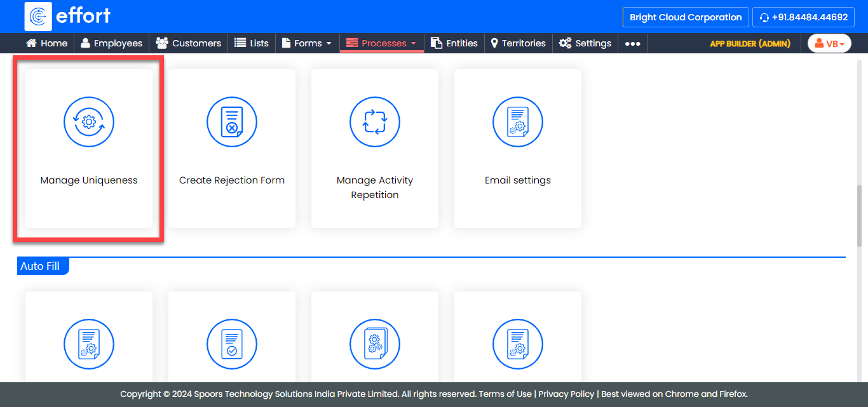
Task: Click the fourth Auto Fill document icon
Action: 518,345
